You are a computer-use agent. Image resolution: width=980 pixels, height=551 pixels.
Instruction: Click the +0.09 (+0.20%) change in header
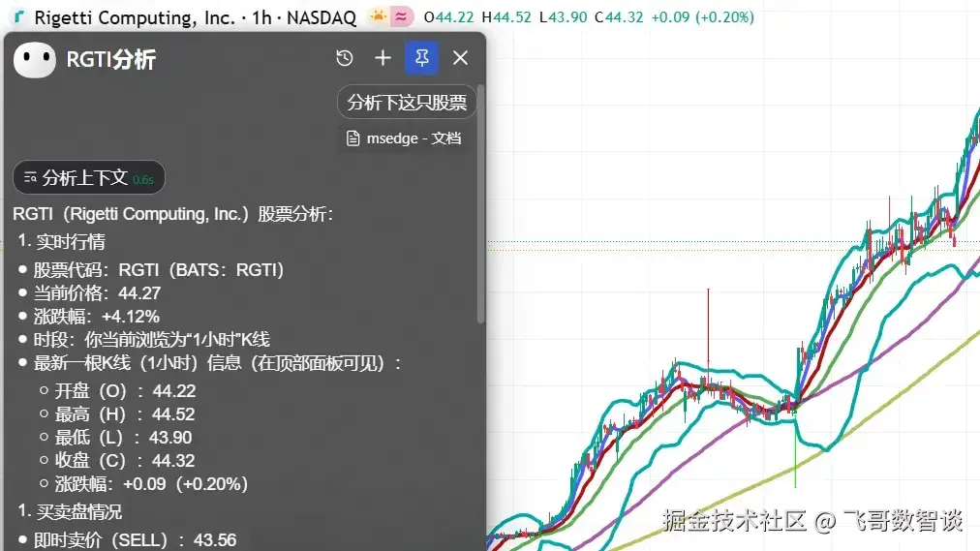point(702,16)
